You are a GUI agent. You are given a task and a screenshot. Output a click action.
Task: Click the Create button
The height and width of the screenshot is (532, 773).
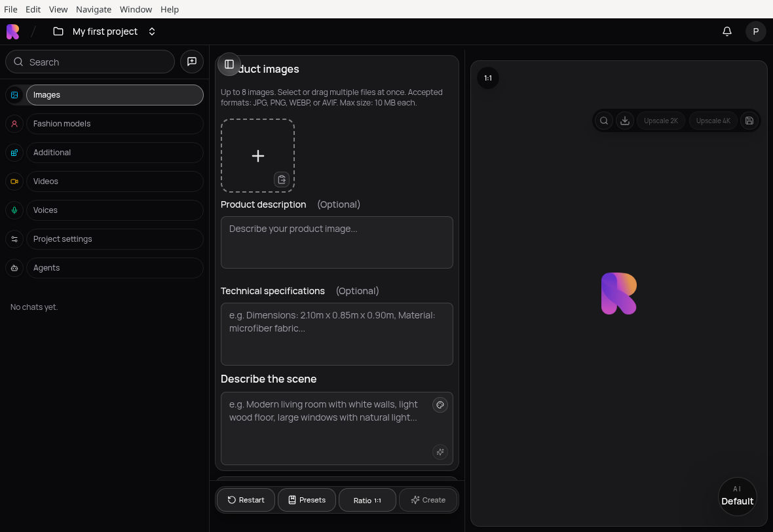(428, 500)
